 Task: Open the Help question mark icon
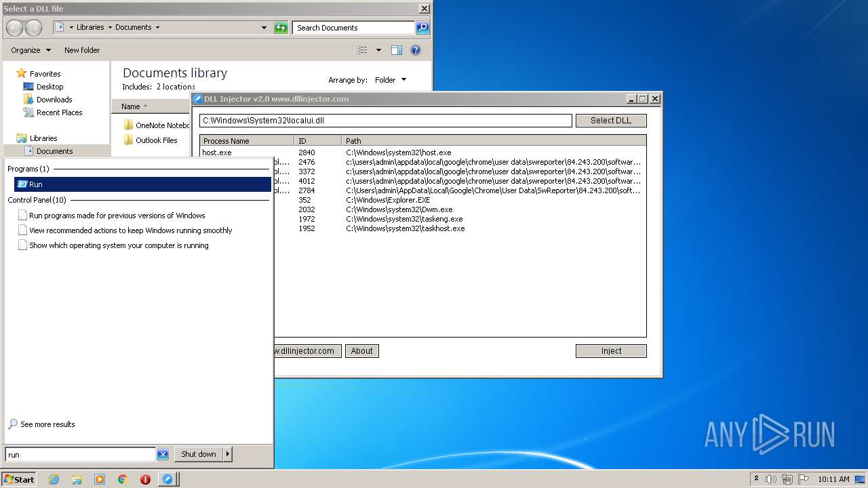pyautogui.click(x=416, y=50)
